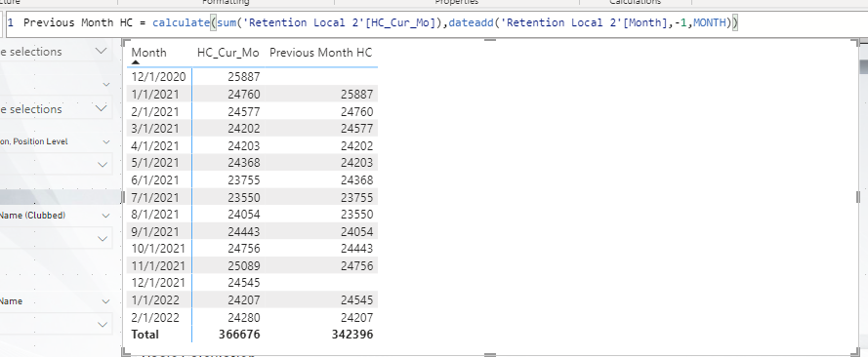Click HC_Cur_Mo value 24577
Screen dimensions: 868x357
coord(243,111)
